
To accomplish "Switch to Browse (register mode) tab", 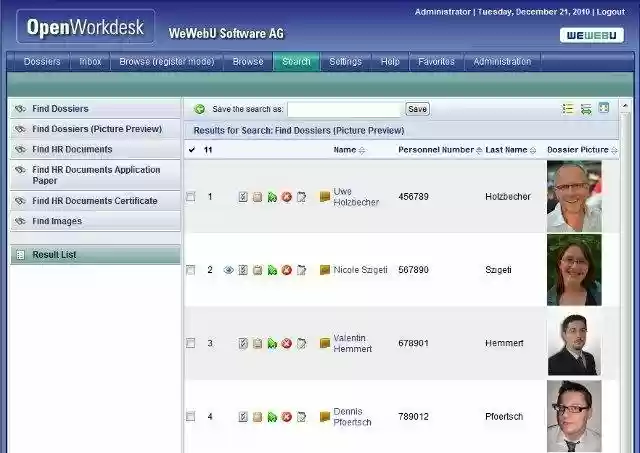I will tap(167, 62).
